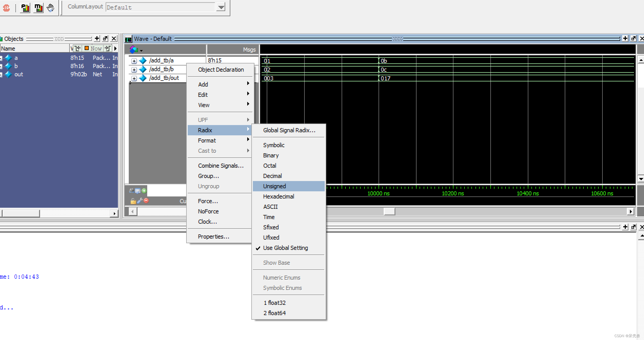Click the blue diamond signal icon above the wave list
The width and height of the screenshot is (644, 340).
point(134,49)
